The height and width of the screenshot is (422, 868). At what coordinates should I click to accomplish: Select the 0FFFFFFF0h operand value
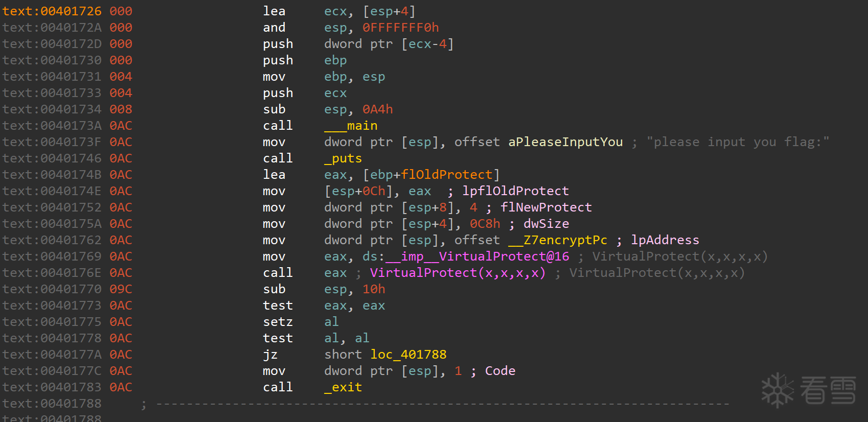pyautogui.click(x=401, y=28)
